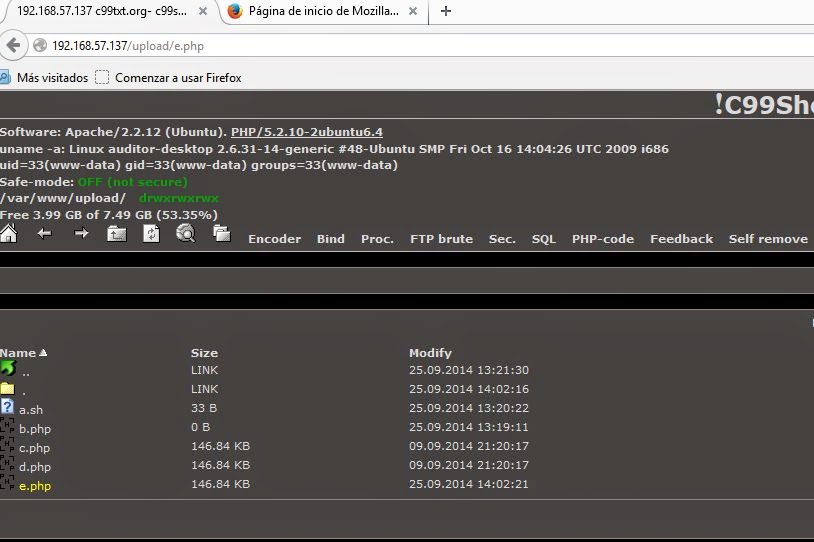Image resolution: width=814 pixels, height=542 pixels.
Task: Switch to the 192.168.57.137 c99txt.org tab
Action: [102, 11]
